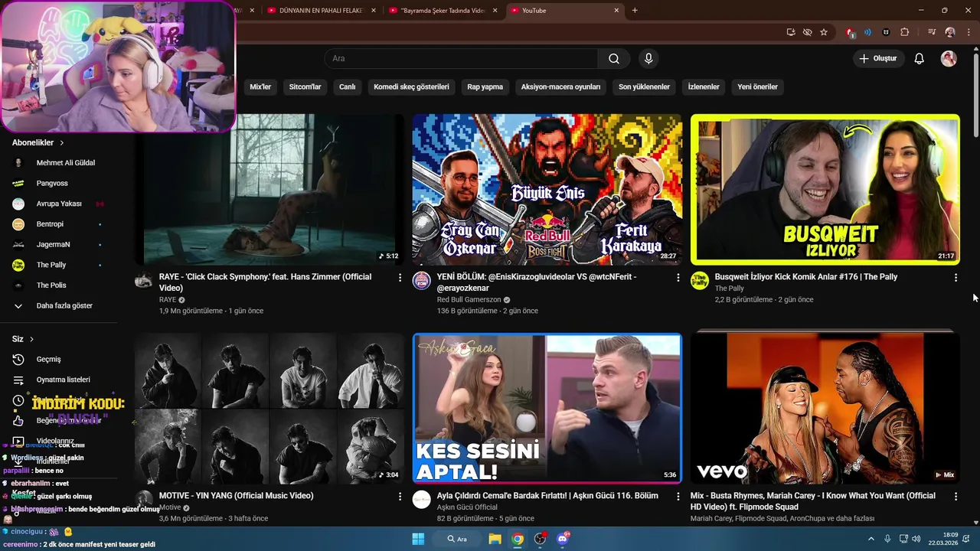Screen dimensions: 980x551
Task: Filter by Canlı chip
Action: click(348, 87)
